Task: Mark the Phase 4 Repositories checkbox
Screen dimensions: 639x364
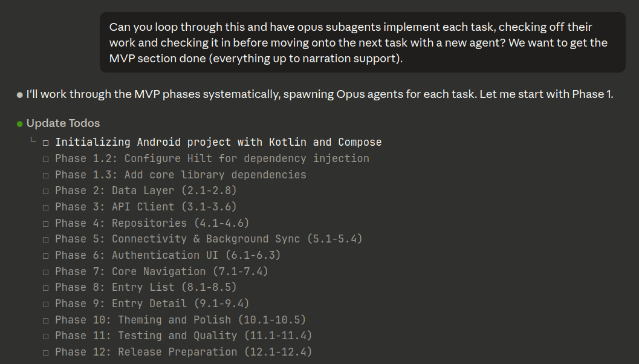Action: click(x=46, y=224)
